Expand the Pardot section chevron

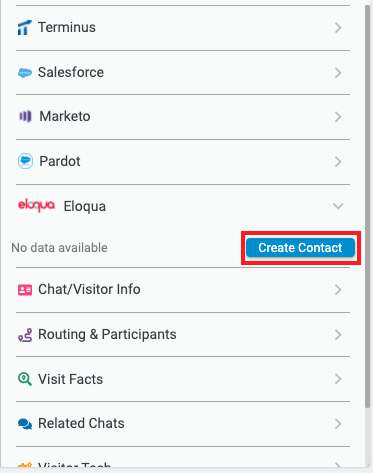click(338, 162)
